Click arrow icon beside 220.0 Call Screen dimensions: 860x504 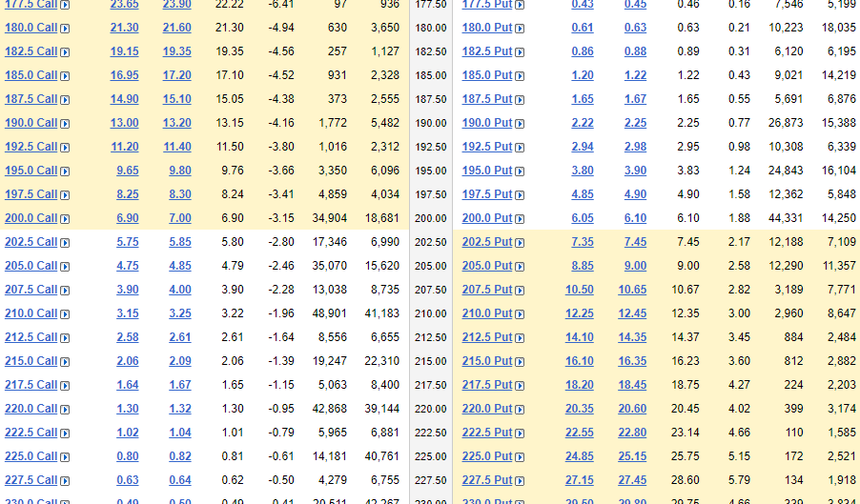[x=65, y=410]
